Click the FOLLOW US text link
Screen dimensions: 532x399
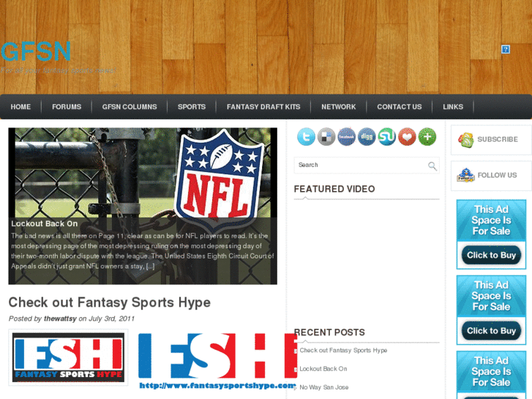coord(498,175)
